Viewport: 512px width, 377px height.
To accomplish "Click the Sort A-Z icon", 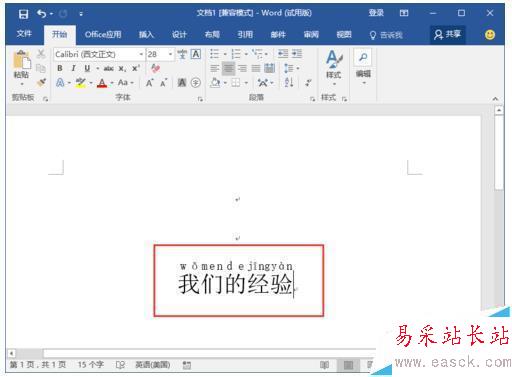I will (x=289, y=82).
